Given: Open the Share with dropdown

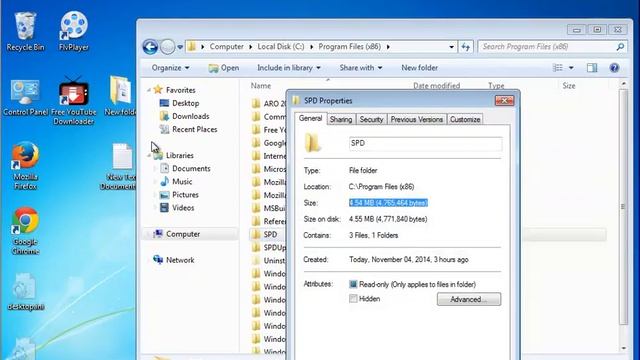Looking at the screenshot, I should click(x=361, y=68).
